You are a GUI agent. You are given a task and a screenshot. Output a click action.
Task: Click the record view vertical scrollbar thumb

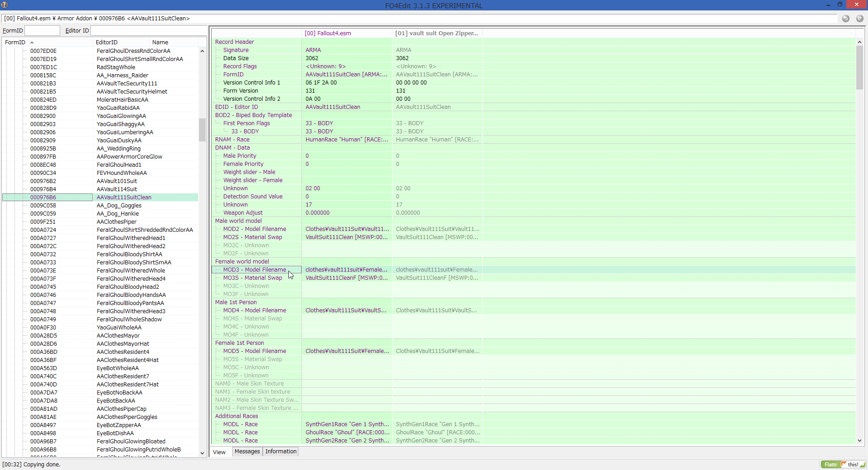859,68
